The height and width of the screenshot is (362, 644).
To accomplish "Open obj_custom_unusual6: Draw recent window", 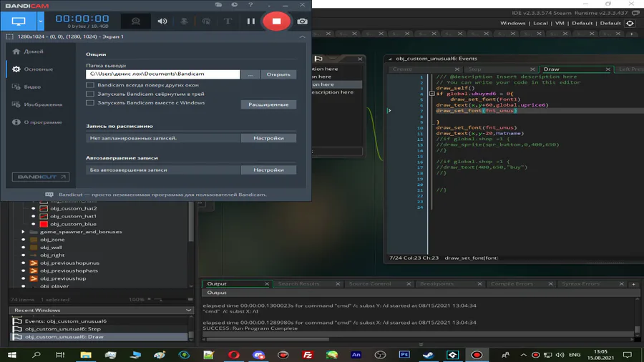I will (64, 336).
